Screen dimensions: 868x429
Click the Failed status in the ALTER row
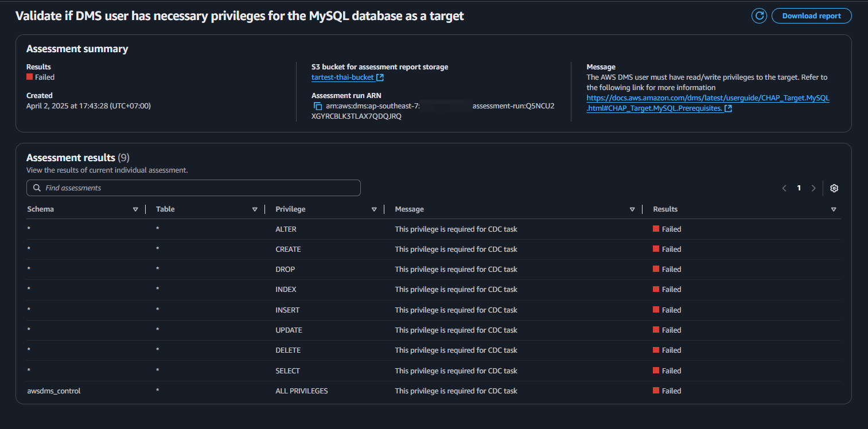click(667, 229)
